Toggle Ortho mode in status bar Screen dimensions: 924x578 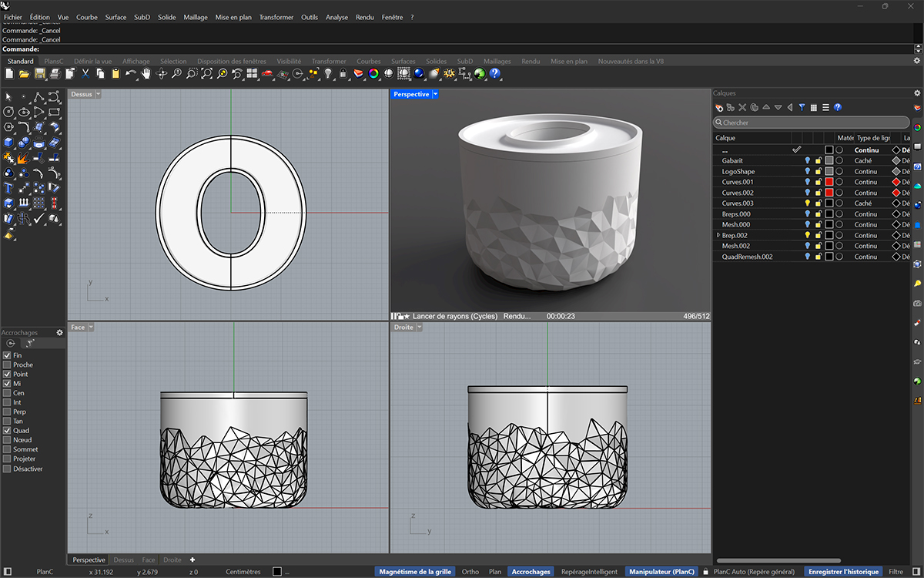pyautogui.click(x=470, y=572)
